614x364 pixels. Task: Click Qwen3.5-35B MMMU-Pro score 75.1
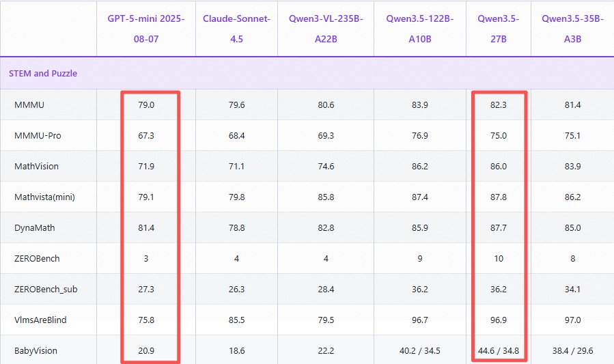point(572,136)
